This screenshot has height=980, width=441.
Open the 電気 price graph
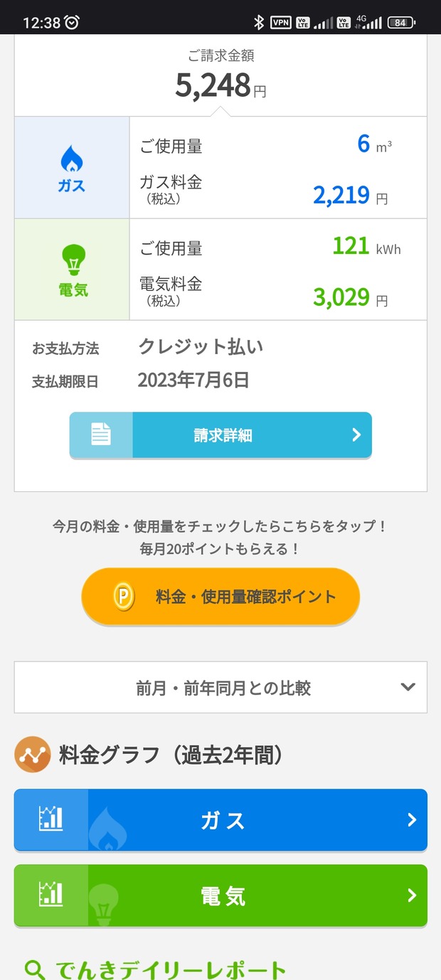click(x=220, y=895)
